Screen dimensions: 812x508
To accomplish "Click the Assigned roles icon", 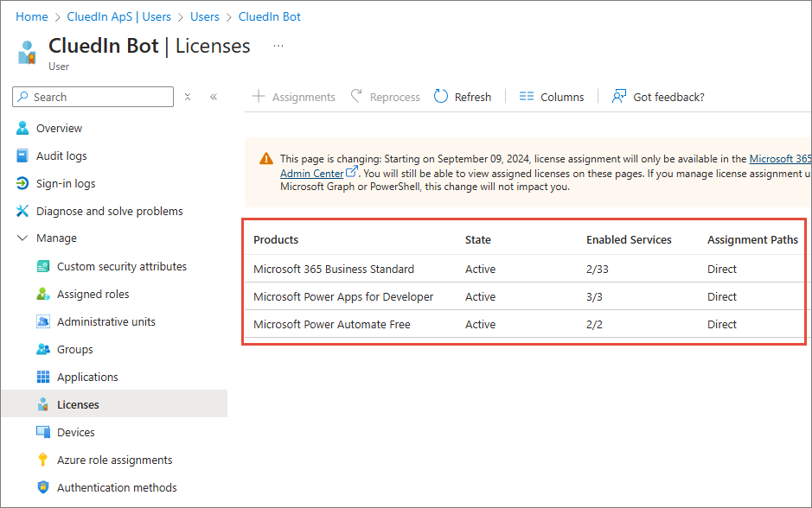I will click(43, 294).
